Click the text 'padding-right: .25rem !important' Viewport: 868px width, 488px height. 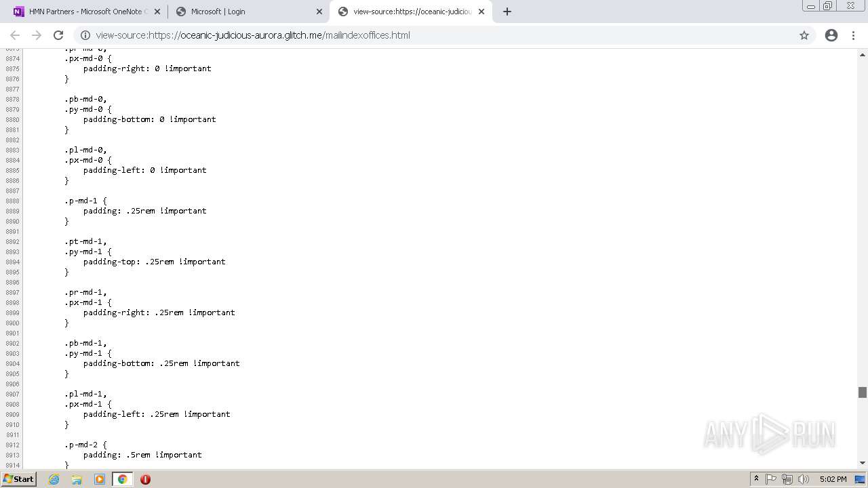159,312
